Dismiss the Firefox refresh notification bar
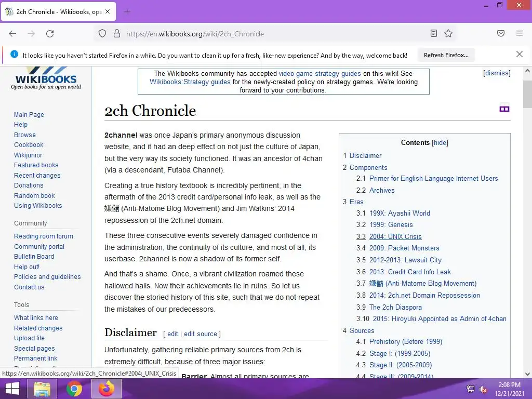The width and height of the screenshot is (532, 399). tap(520, 54)
